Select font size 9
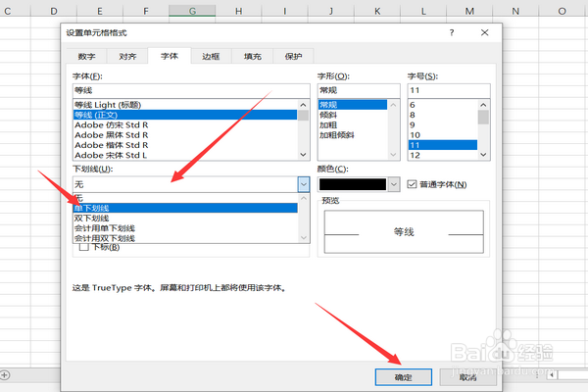 click(443, 124)
